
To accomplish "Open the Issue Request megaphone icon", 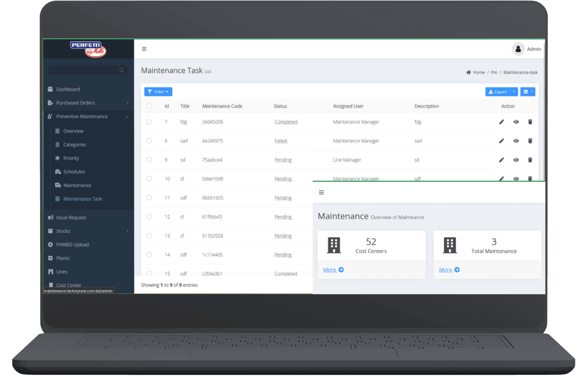I will [x=50, y=217].
